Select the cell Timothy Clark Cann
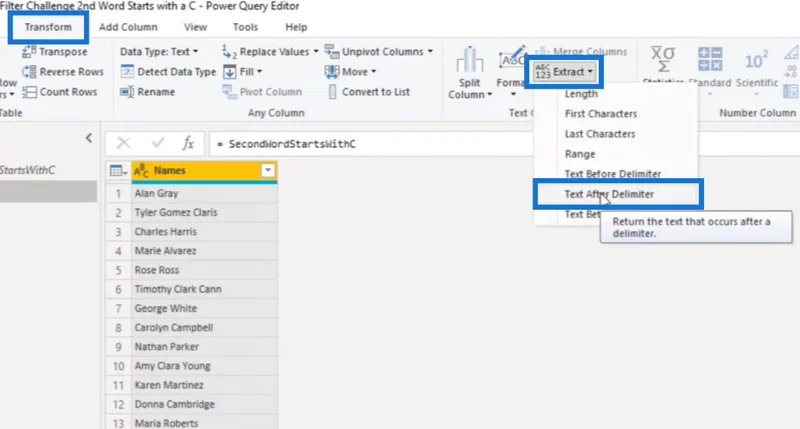This screenshot has width=800, height=429. click(205, 289)
